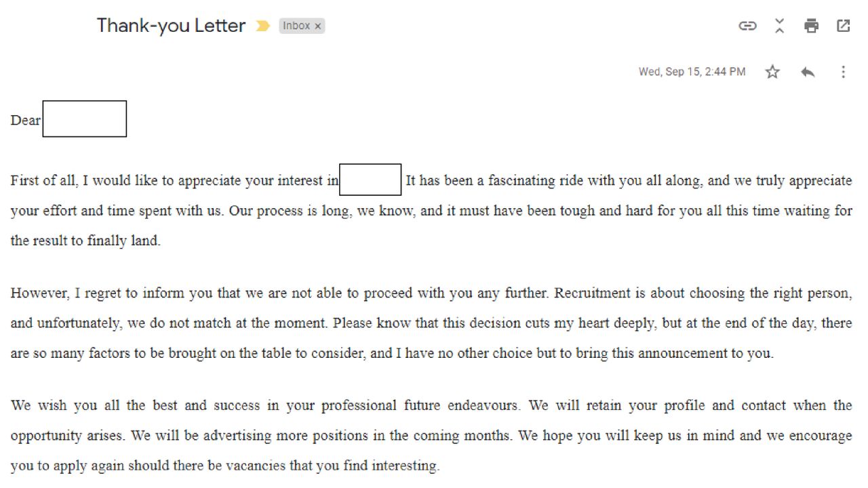Image resolution: width=868 pixels, height=488 pixels.
Task: Click the blank box after Dear
Action: (85, 119)
